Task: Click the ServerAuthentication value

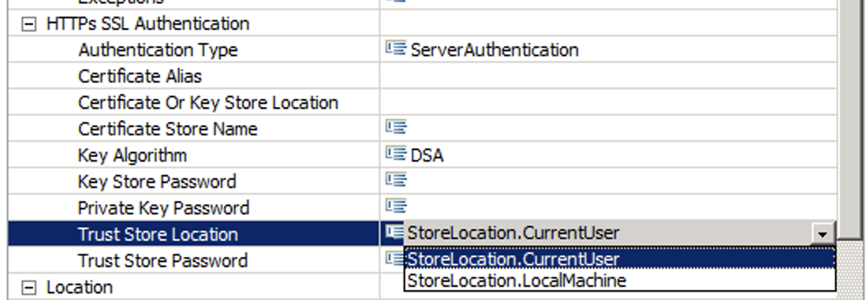Action: coord(494,50)
